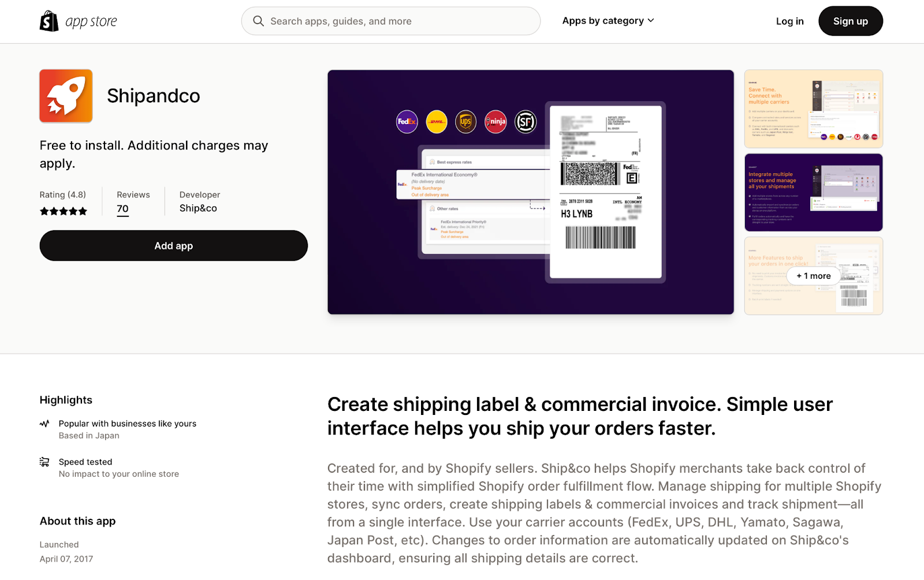
Task: Focus the search apps input field
Action: pyautogui.click(x=391, y=21)
